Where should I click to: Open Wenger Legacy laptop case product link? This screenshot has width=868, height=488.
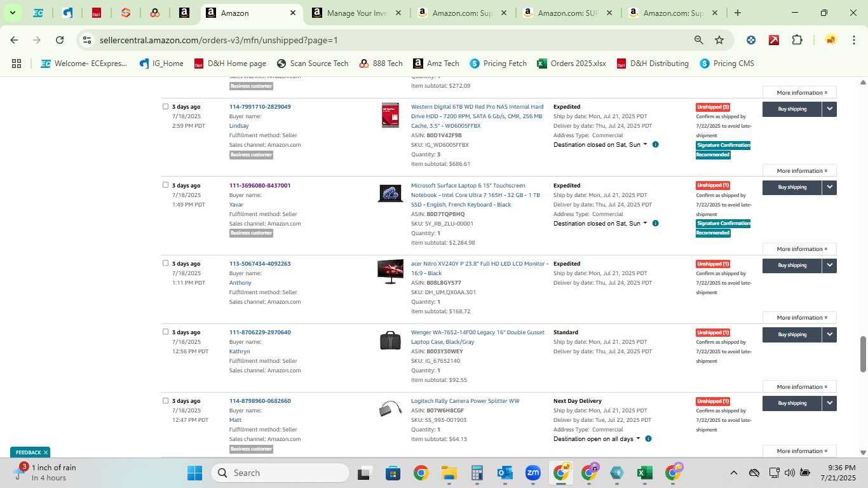[x=478, y=337]
